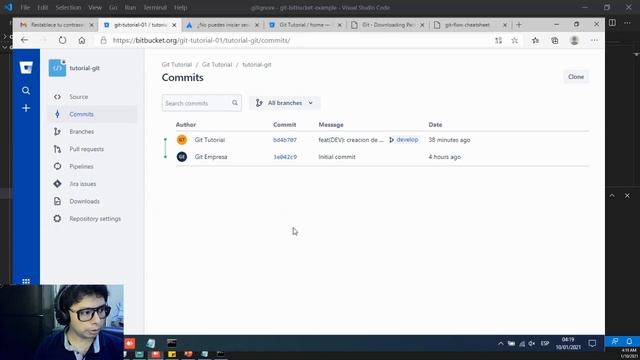Click the 38 minutes ago date cell

point(449,140)
